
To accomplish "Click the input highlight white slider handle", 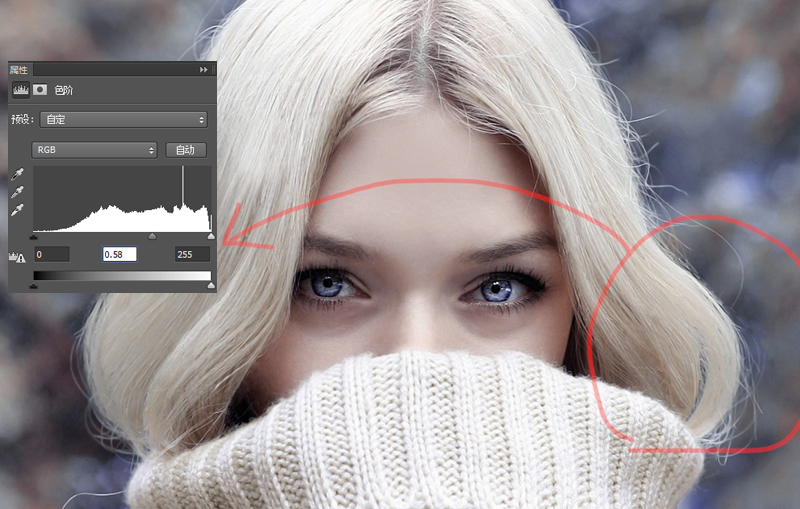I will [x=211, y=236].
